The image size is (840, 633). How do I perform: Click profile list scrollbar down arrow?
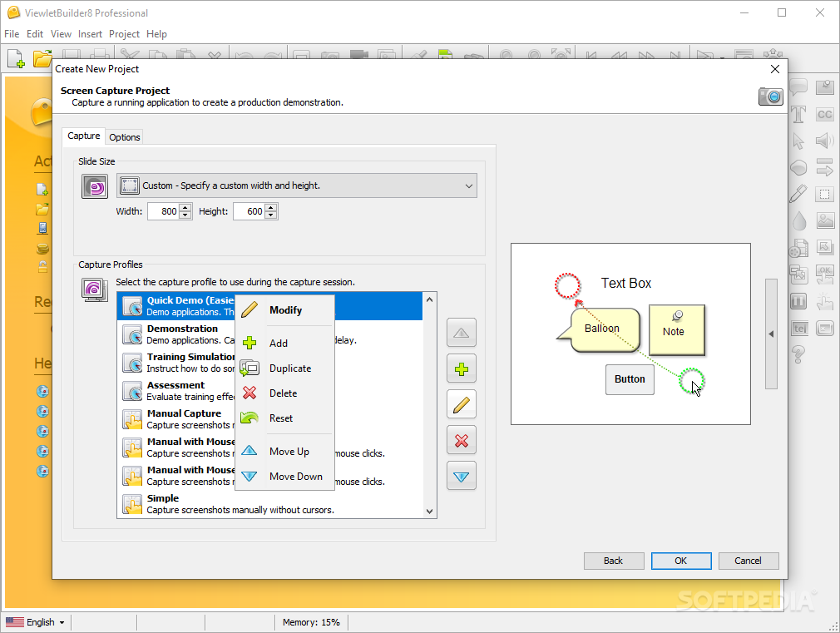[x=430, y=512]
